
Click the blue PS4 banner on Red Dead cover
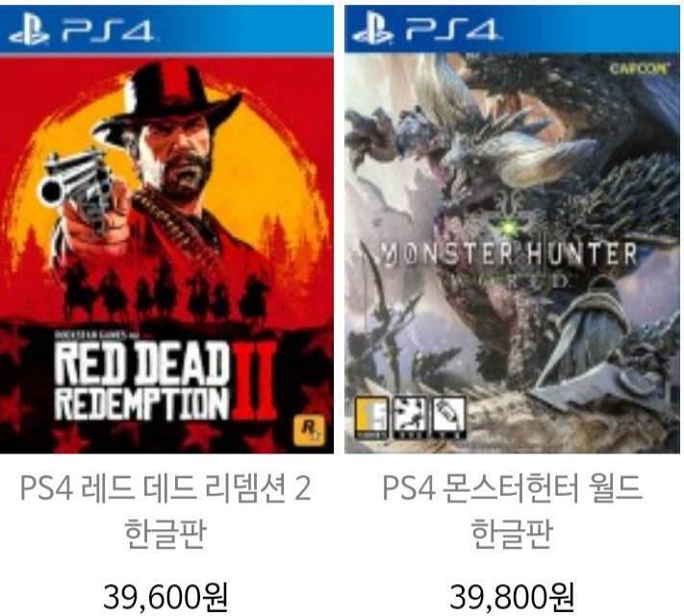tap(166, 30)
